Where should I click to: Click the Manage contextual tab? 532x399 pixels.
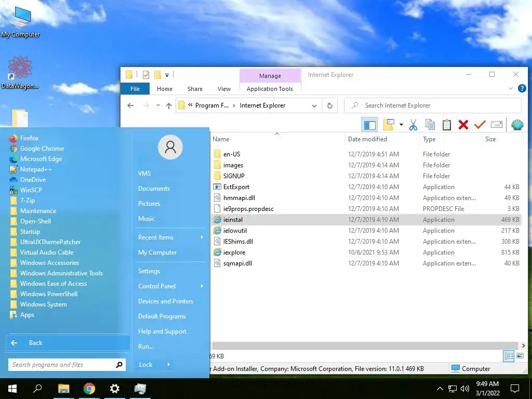point(270,76)
